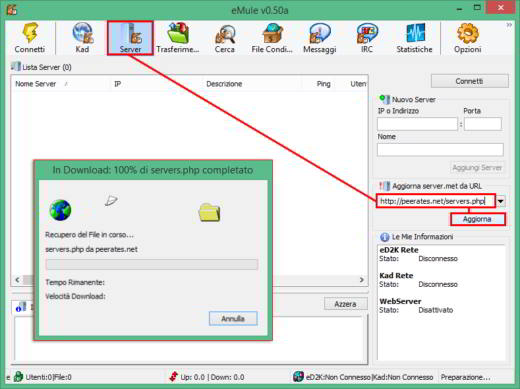Click the Velocità Download label
This screenshot has height=389, width=520.
pos(75,296)
